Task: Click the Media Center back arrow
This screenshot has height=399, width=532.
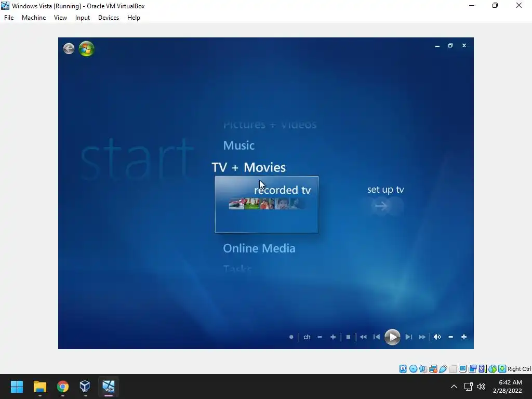Action: 69,48
